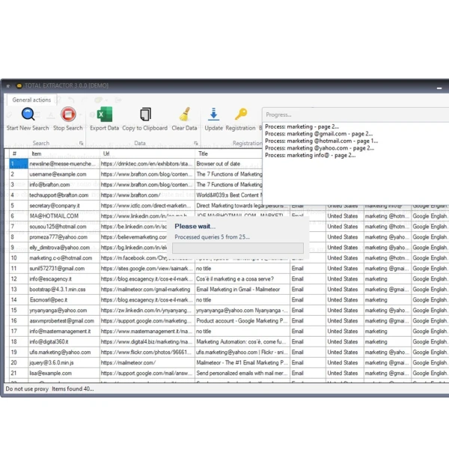The height and width of the screenshot is (476, 449).
Task: Select row 1 number cell
Action: 19,164
